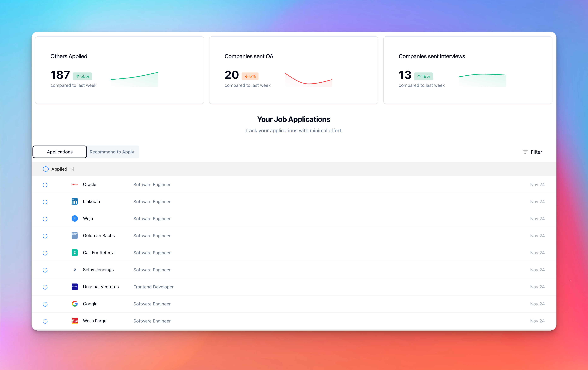
Task: Open the Frontend Developer role at Unusual Ventures
Action: pyautogui.click(x=153, y=287)
